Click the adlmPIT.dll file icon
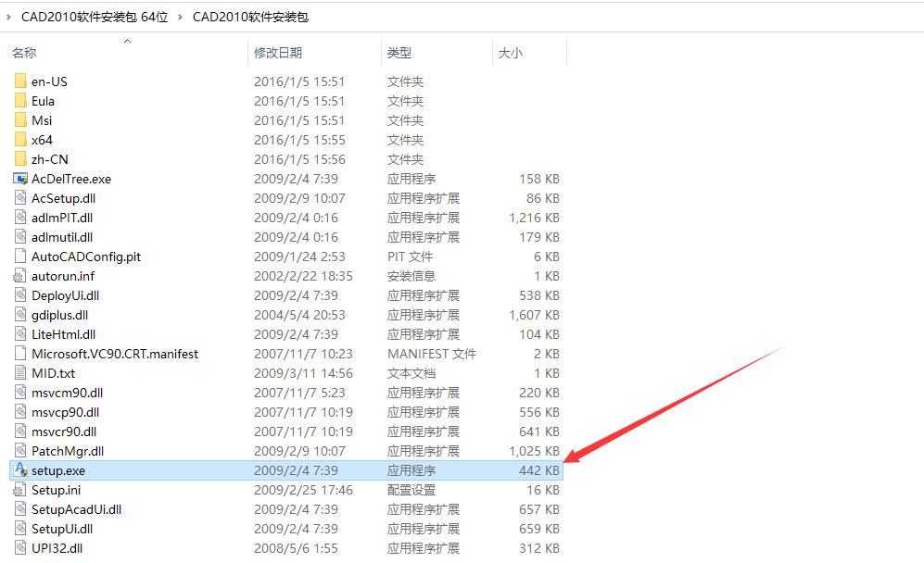The width and height of the screenshot is (924, 563). tap(20, 218)
